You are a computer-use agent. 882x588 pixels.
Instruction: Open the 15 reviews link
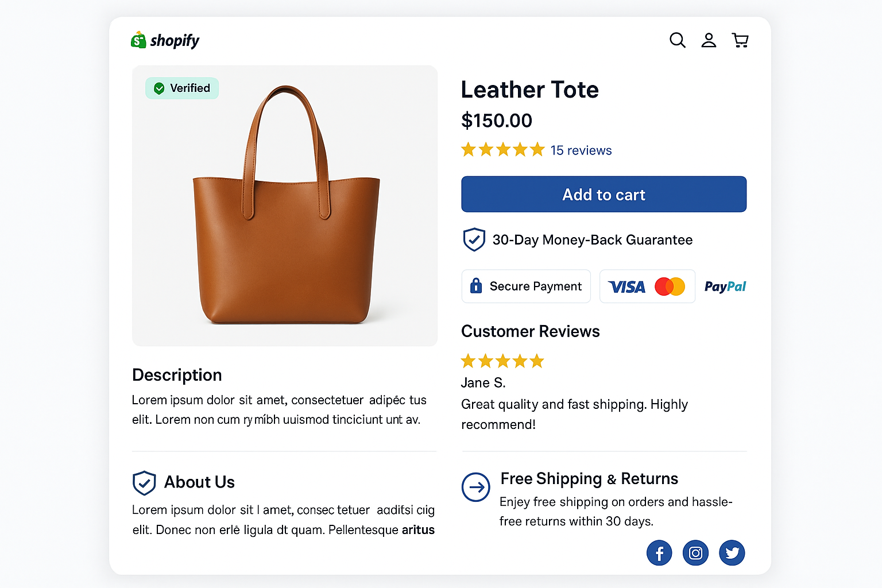coord(581,150)
